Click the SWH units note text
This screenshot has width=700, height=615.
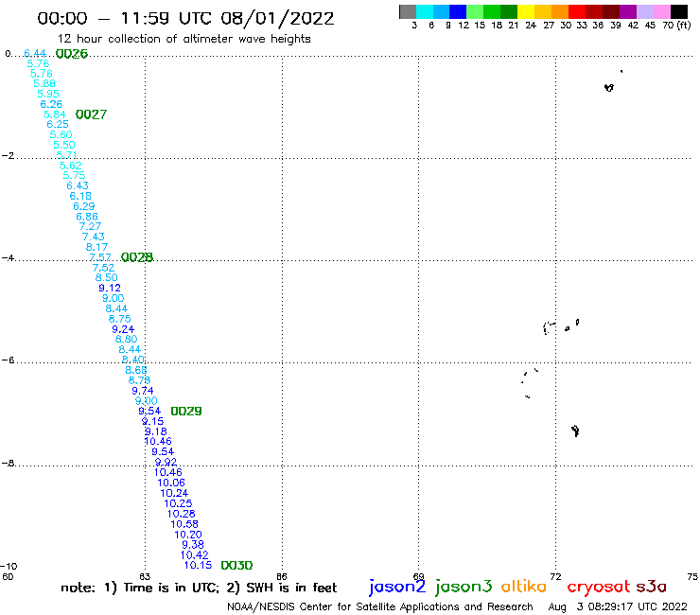tap(282, 588)
